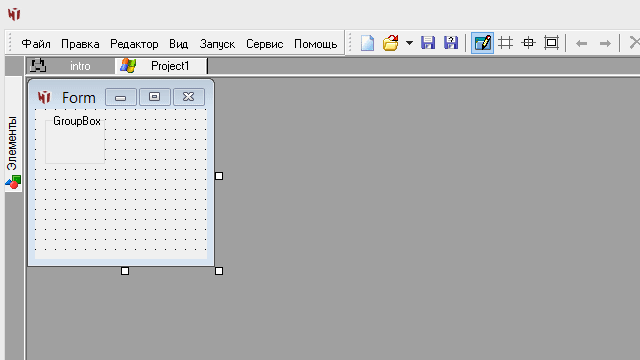This screenshot has height=360, width=640.
Task: Expand the open project dropdown arrow
Action: (x=409, y=43)
